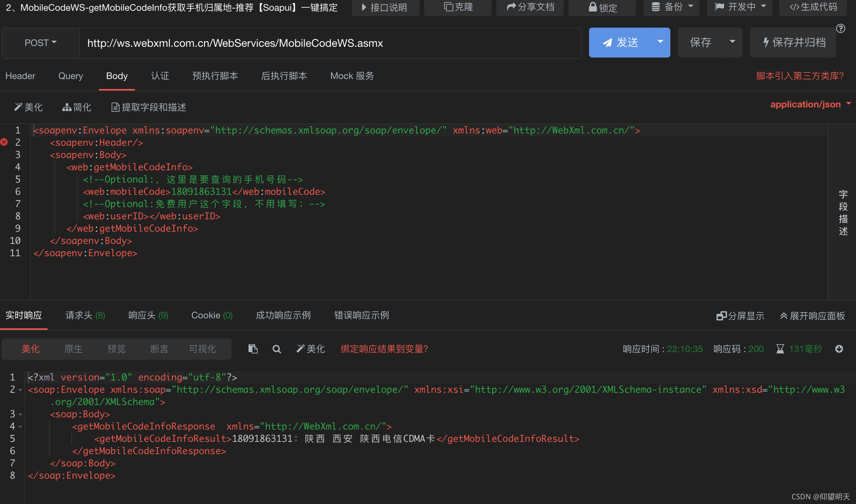
Task: Click 分享文档 share document button
Action: point(530,7)
